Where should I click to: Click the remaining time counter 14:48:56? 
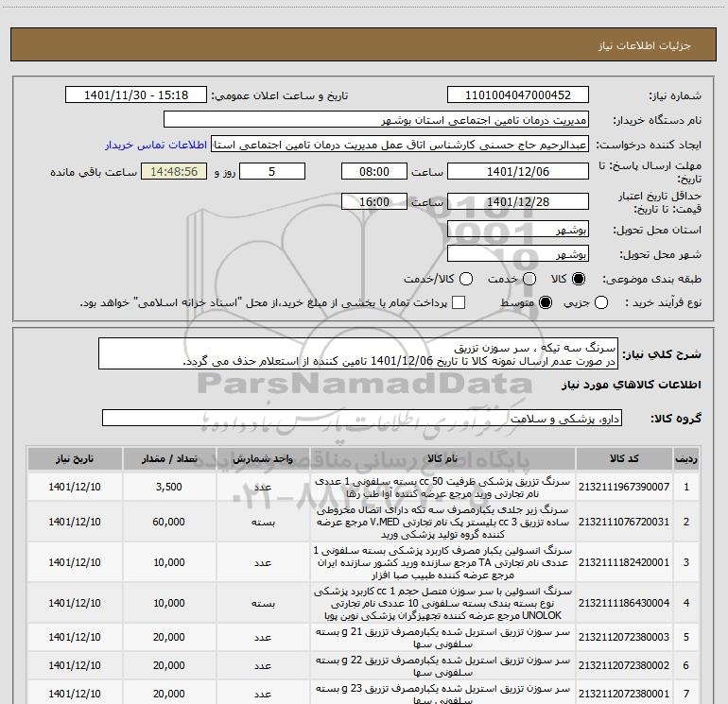coord(174,171)
